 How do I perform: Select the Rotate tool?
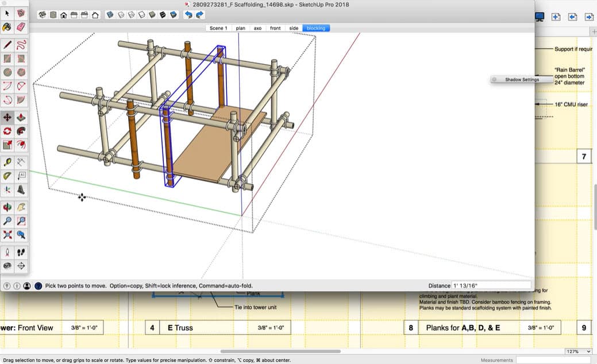[x=7, y=131]
